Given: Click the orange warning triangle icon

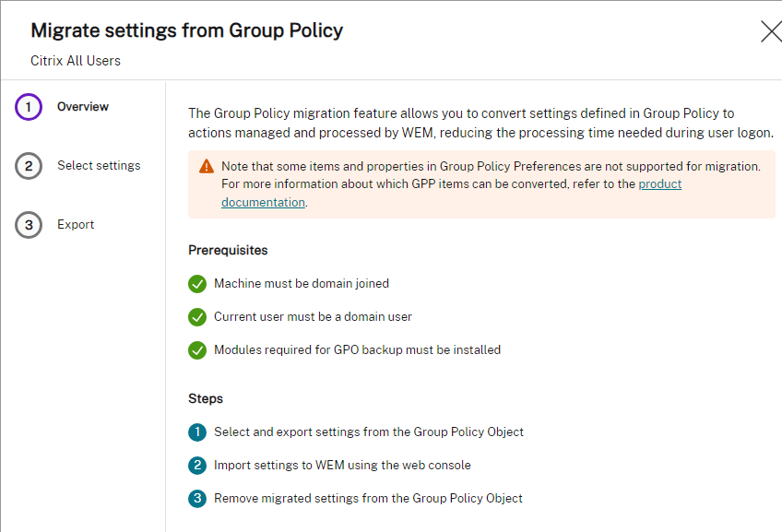Looking at the screenshot, I should tap(206, 166).
